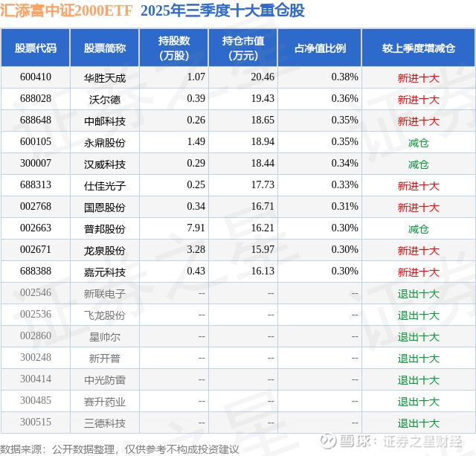Click stock name 普邦股份

point(105,229)
